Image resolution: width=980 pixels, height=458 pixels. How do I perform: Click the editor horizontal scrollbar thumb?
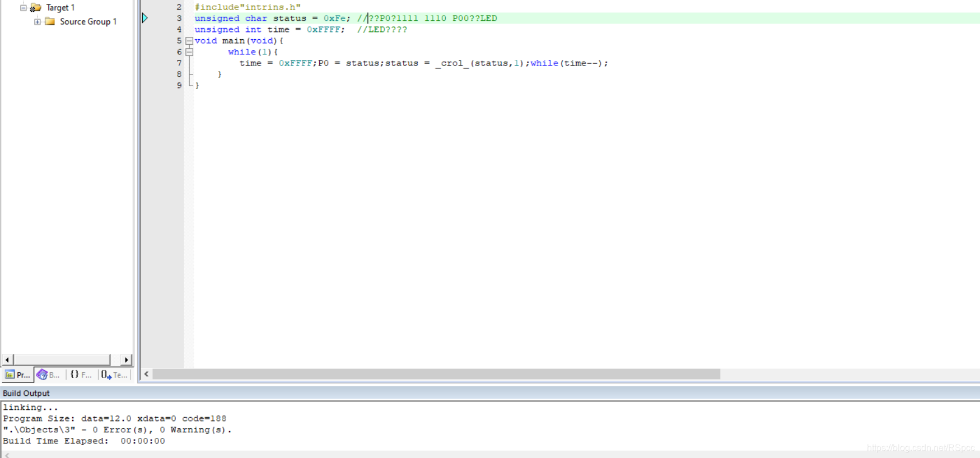(436, 374)
